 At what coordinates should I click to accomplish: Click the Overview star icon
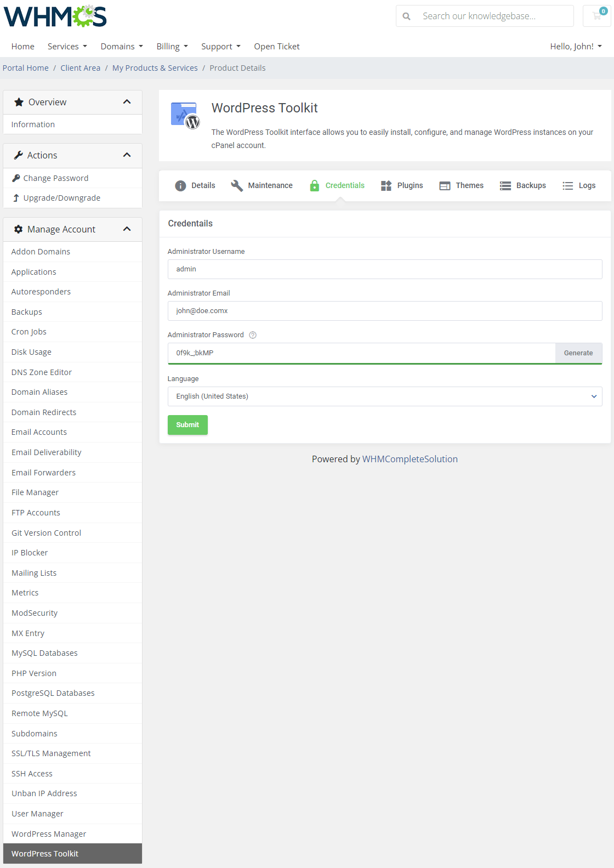coord(19,102)
